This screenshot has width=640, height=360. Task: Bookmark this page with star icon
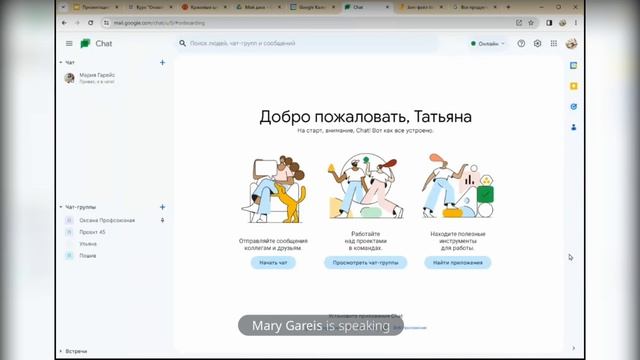pyautogui.click(x=531, y=23)
